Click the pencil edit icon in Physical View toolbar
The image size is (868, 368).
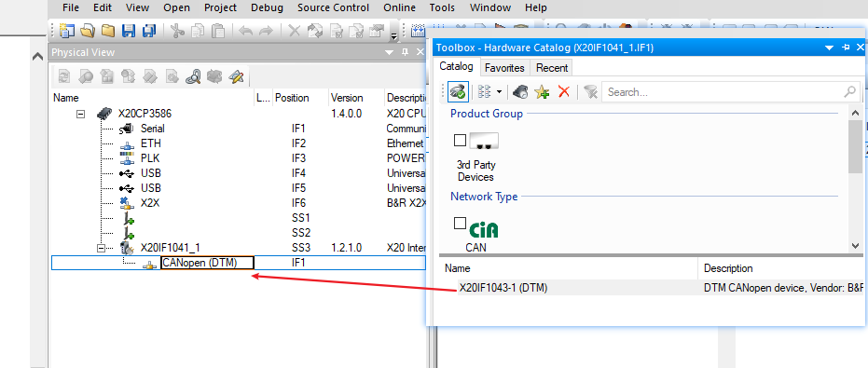[x=237, y=76]
